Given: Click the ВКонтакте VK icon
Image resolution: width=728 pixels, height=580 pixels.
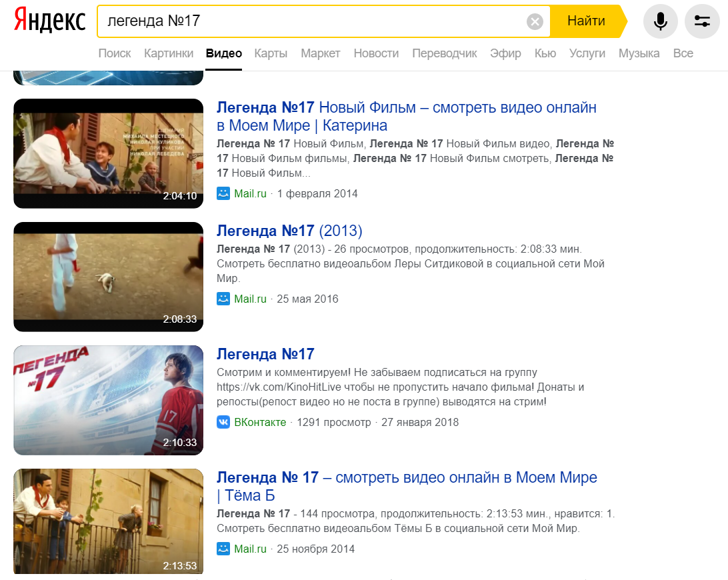Looking at the screenshot, I should (x=223, y=422).
